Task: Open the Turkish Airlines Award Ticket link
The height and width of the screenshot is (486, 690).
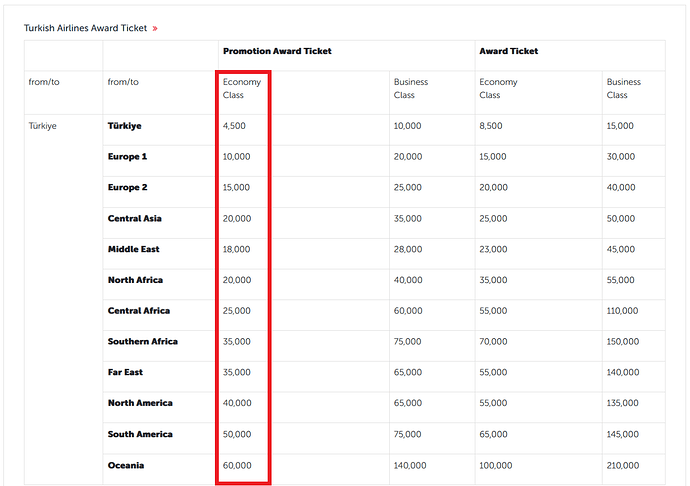Action: [x=86, y=28]
